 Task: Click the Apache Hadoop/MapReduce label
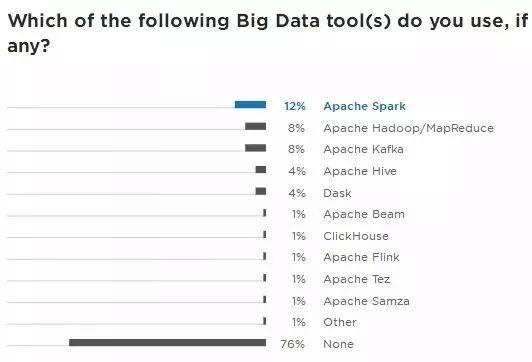click(x=408, y=128)
